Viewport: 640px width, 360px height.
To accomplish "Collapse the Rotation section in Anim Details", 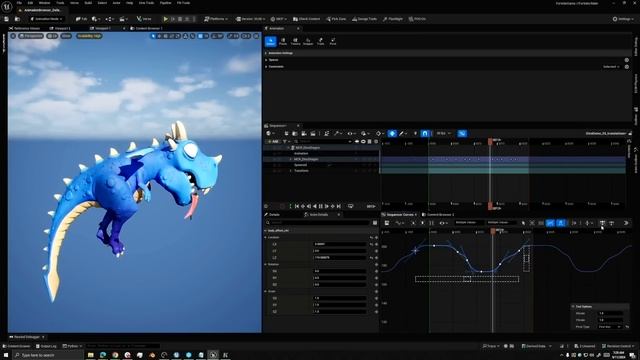I will pyautogui.click(x=266, y=264).
